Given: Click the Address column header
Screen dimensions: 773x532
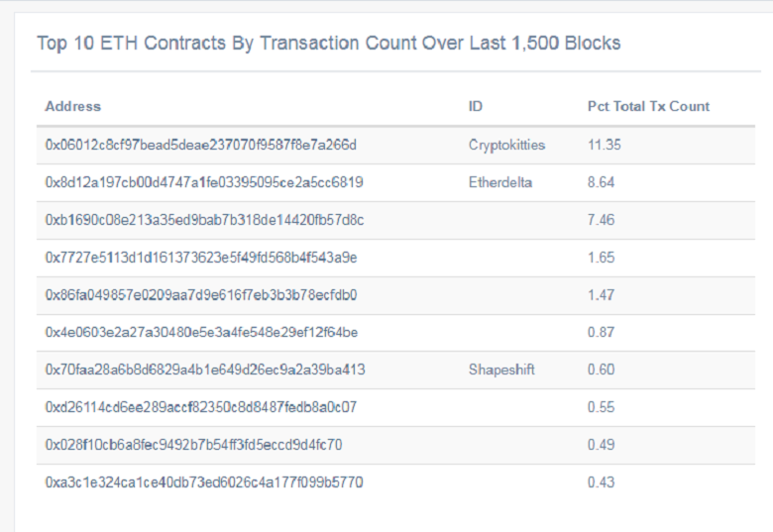Looking at the screenshot, I should pyautogui.click(x=73, y=106).
